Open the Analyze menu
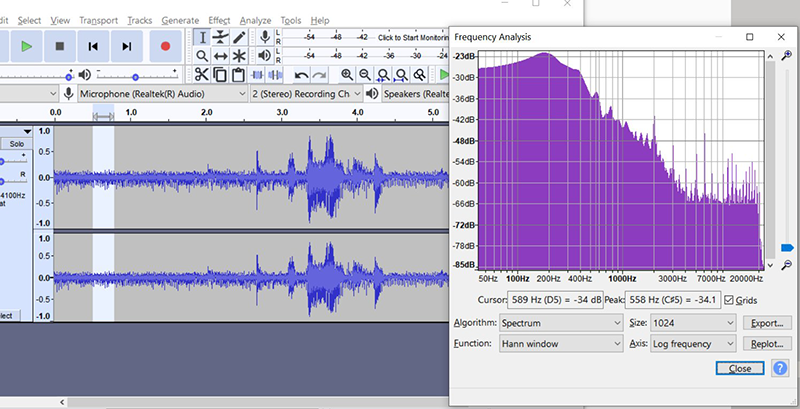Viewport: 800px width, 409px height. (x=255, y=20)
